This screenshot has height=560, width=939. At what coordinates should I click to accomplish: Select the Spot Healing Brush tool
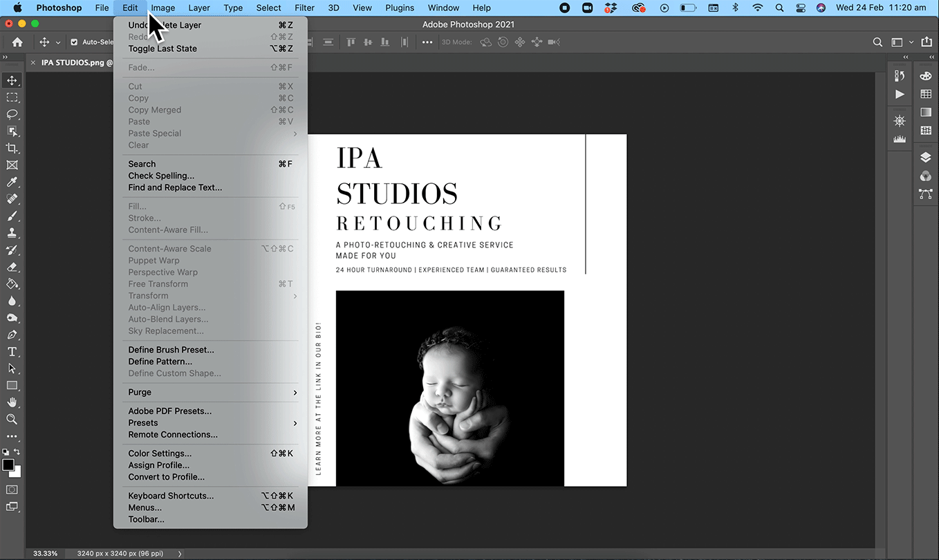click(12, 199)
